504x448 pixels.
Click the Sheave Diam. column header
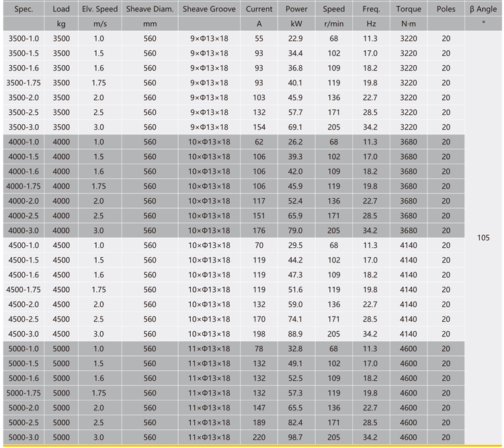[149, 9]
